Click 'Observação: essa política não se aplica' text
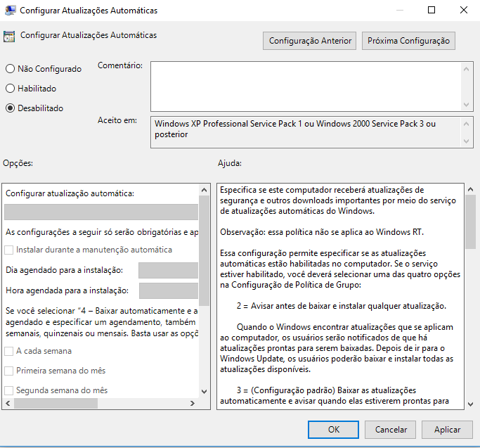 [x=322, y=232]
